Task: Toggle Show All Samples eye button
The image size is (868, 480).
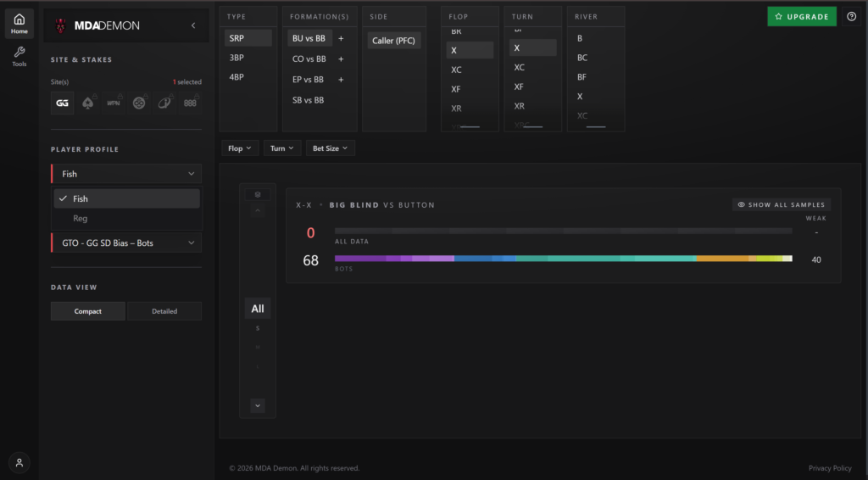Action: (x=781, y=205)
